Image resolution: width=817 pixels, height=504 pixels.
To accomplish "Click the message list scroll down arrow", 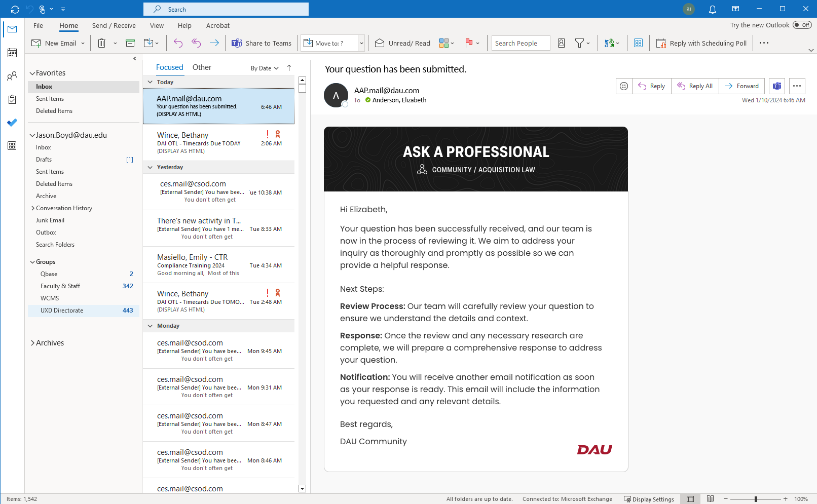I will [302, 489].
